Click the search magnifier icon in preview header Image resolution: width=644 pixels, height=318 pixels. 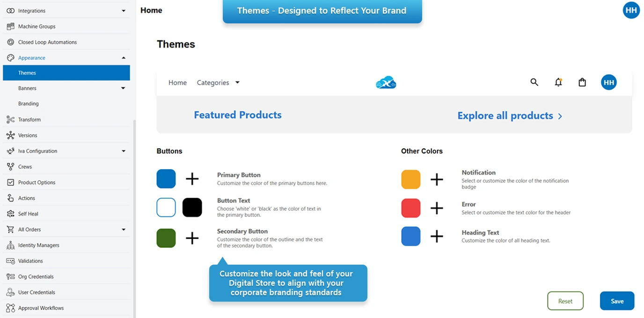click(534, 82)
